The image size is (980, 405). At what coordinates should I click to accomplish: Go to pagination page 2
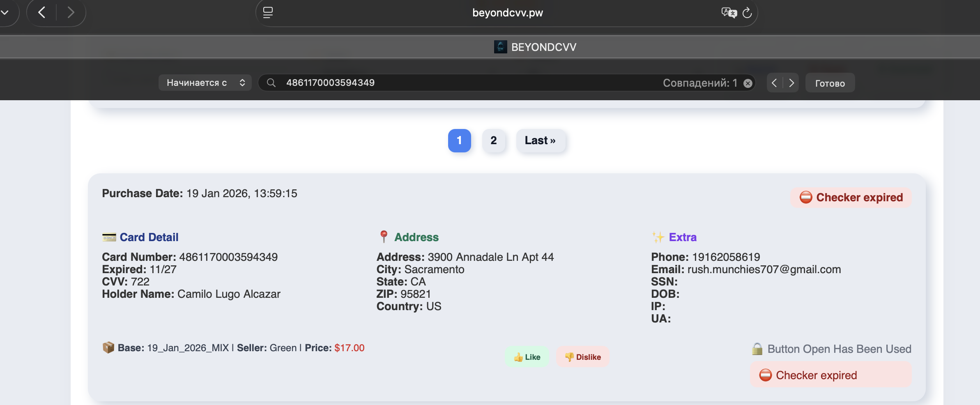pyautogui.click(x=494, y=140)
